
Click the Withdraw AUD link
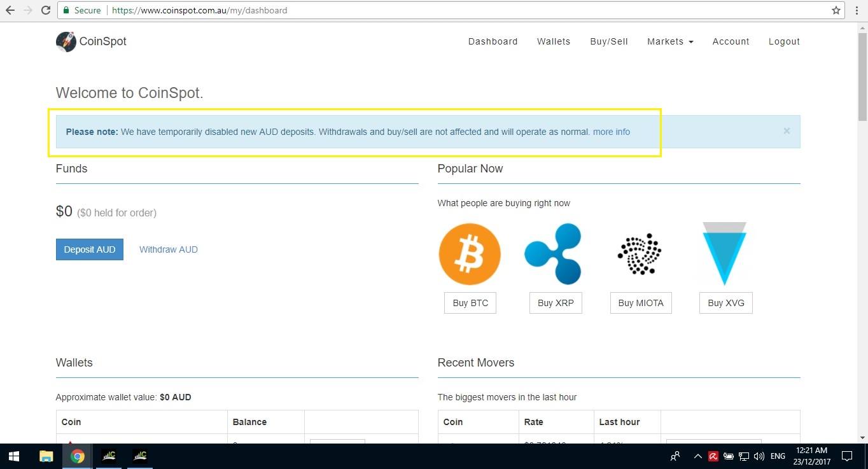point(169,249)
